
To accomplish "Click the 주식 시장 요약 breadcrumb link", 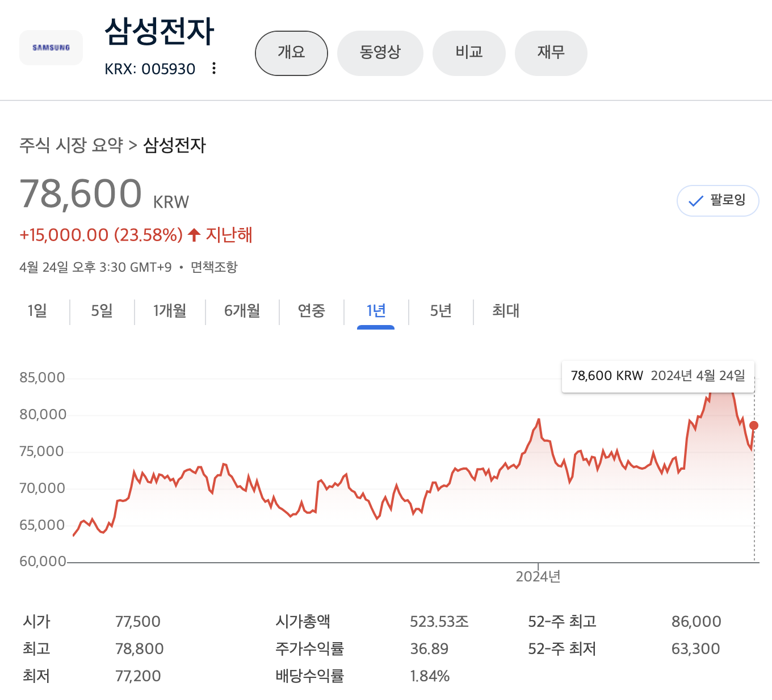I will [71, 145].
